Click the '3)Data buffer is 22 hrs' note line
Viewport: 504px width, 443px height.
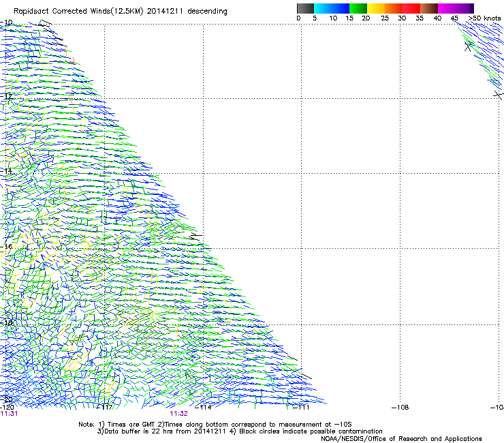[240, 431]
